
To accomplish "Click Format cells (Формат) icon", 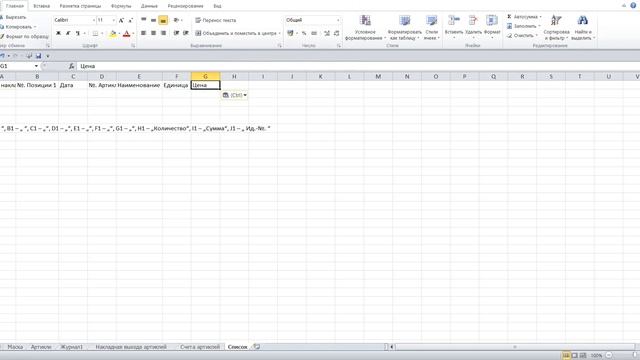I will (x=492, y=20).
